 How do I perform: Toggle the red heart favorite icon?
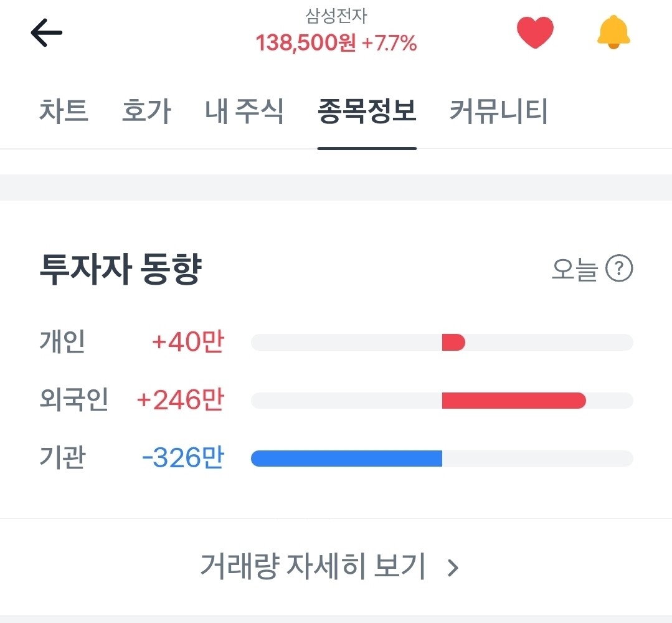(535, 32)
